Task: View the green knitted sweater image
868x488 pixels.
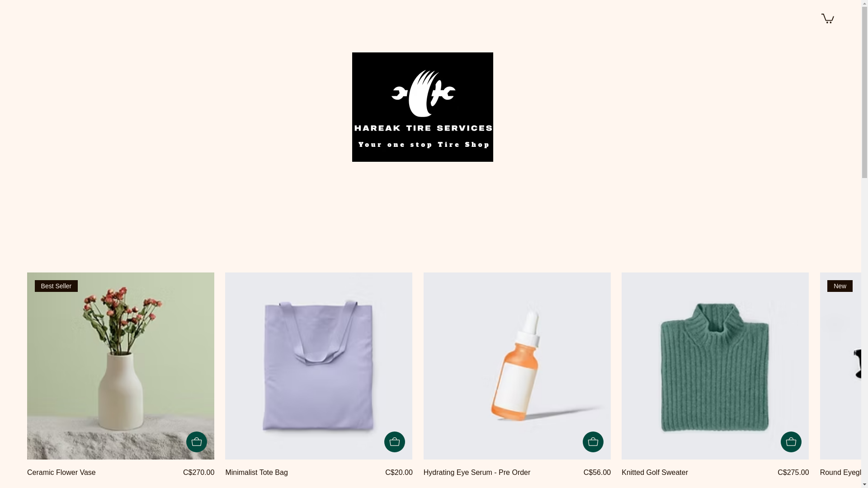Action: [715, 366]
